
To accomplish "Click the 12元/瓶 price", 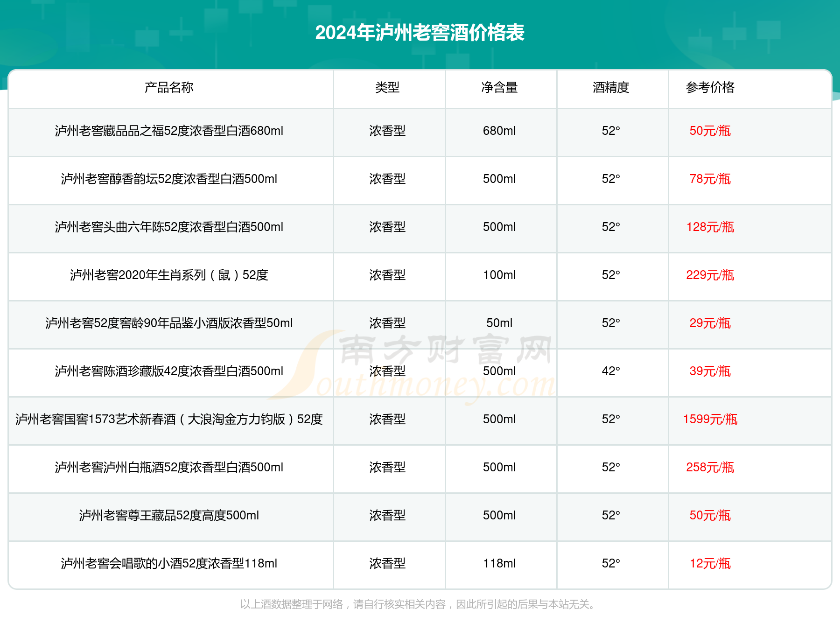I will pos(710,564).
